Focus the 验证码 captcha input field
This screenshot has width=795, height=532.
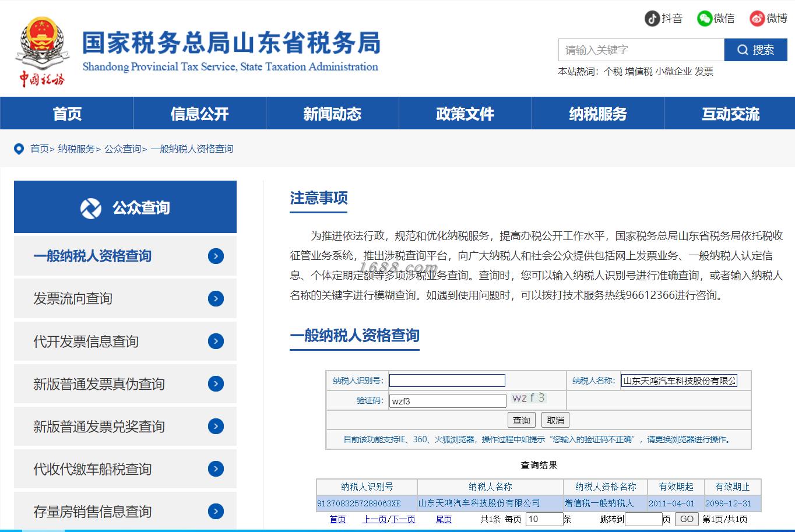pyautogui.click(x=448, y=401)
